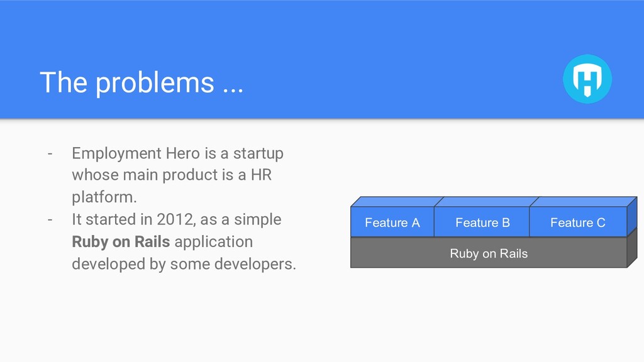Click the "Employment Hero is a startup" line
Screen dimensions: 644x362
pyautogui.click(x=177, y=153)
